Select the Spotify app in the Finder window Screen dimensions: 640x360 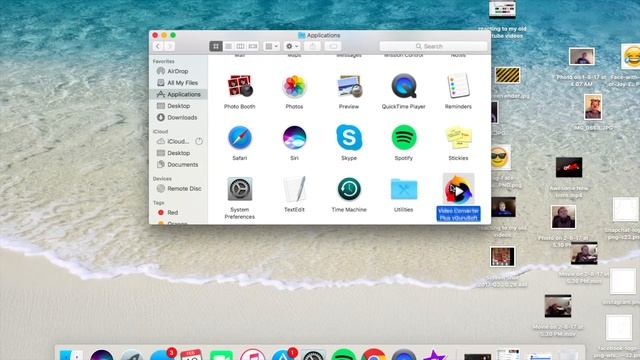point(404,137)
